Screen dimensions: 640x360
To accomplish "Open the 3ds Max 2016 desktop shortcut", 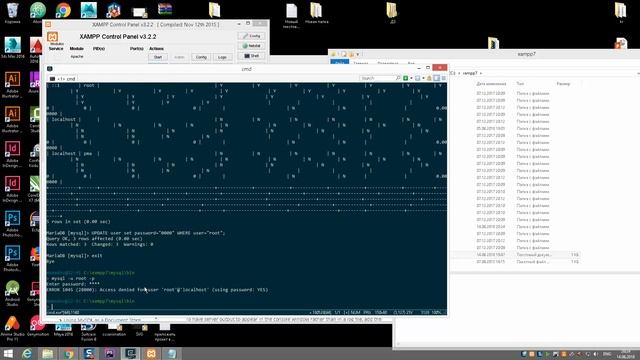I will pyautogui.click(x=12, y=48).
